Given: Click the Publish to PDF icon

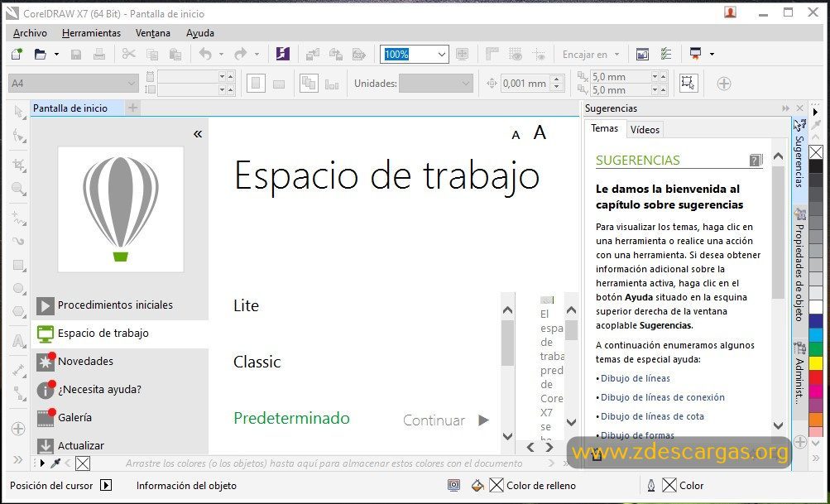Looking at the screenshot, I should [x=359, y=54].
